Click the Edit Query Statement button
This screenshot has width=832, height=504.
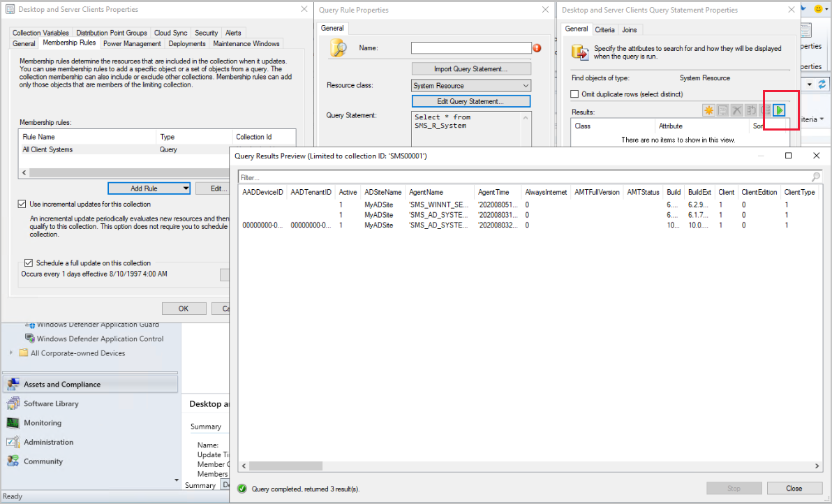471,101
